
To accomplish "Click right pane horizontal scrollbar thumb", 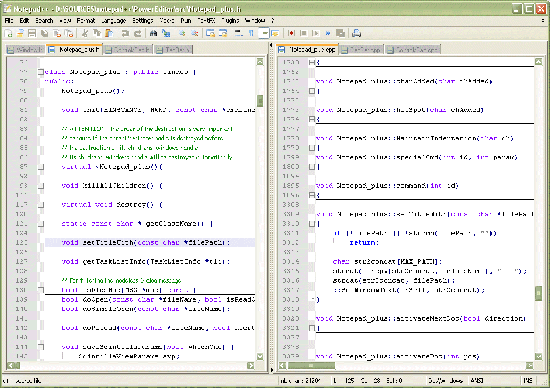I will coord(311,366).
